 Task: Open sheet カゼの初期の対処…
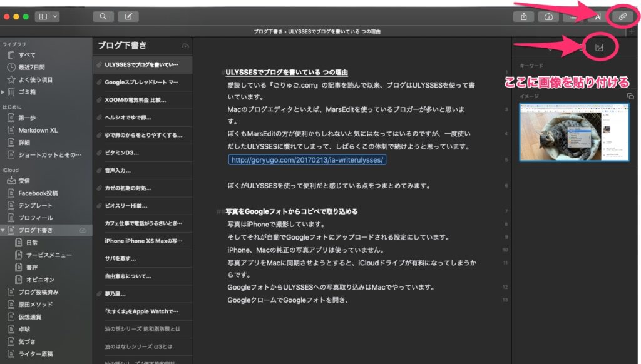point(143,188)
